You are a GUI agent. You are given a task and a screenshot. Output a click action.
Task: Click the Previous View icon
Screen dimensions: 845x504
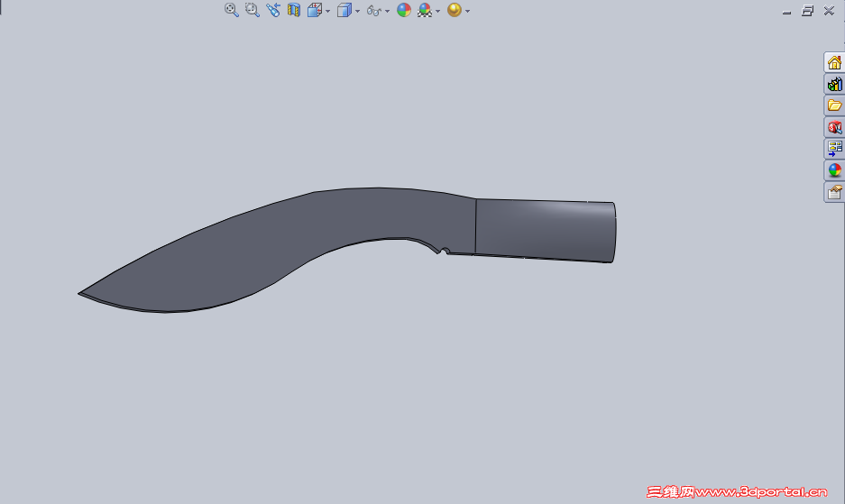pyautogui.click(x=273, y=10)
